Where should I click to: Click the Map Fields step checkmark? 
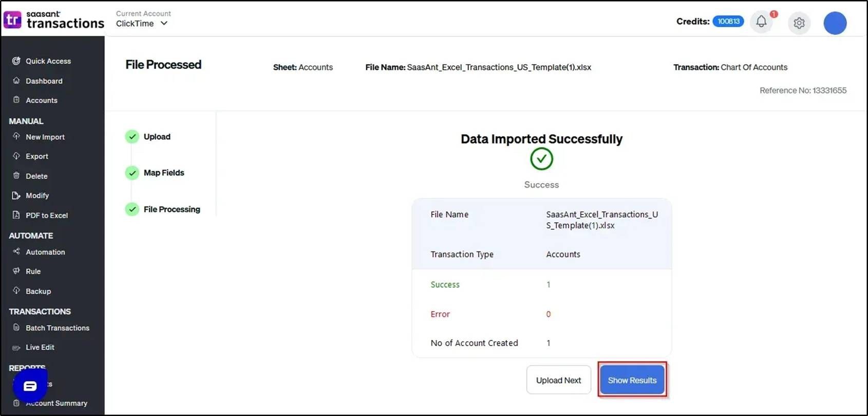pyautogui.click(x=133, y=173)
